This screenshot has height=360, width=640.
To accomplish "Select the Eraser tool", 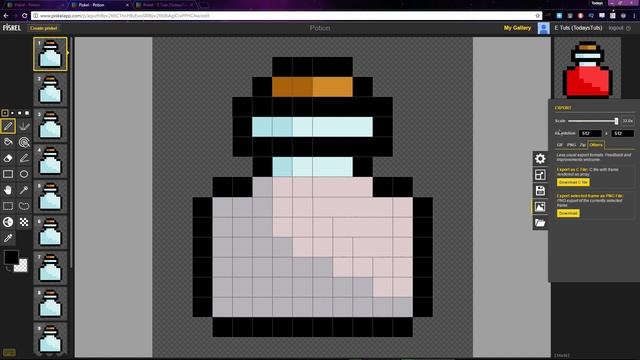I will [x=8, y=158].
